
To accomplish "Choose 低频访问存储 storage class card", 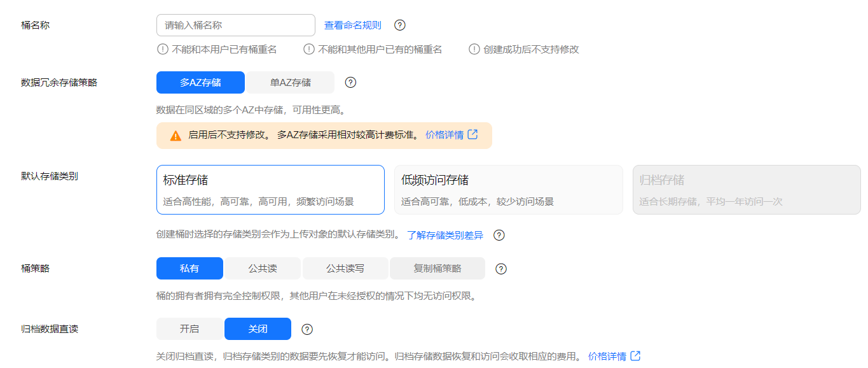I will click(x=509, y=190).
